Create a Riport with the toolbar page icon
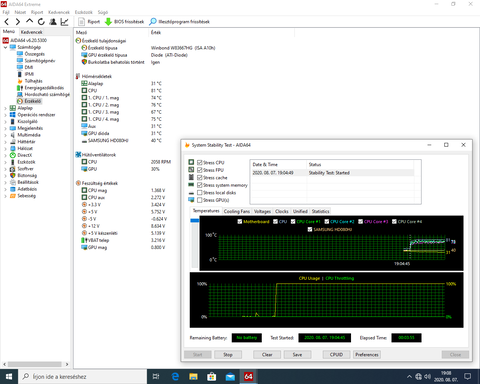 [89, 22]
